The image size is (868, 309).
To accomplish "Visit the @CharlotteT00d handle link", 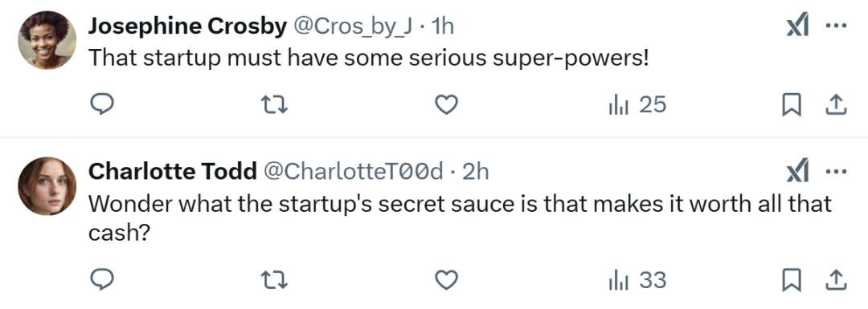I will [x=352, y=173].
